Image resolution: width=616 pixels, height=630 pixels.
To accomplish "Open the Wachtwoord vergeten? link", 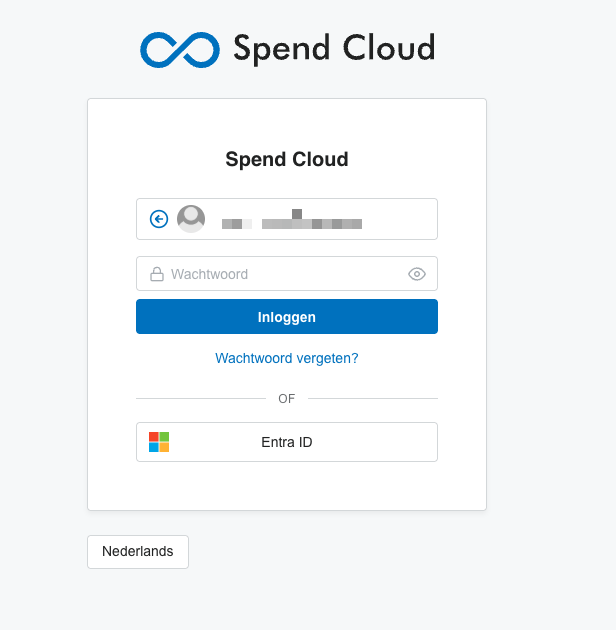I will (287, 358).
